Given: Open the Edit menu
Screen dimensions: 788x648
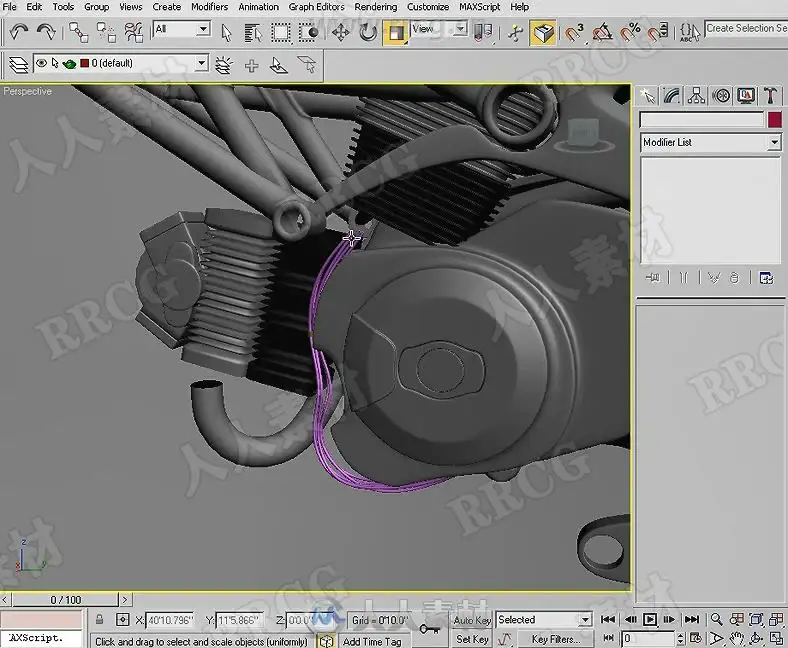Looking at the screenshot, I should coord(34,7).
